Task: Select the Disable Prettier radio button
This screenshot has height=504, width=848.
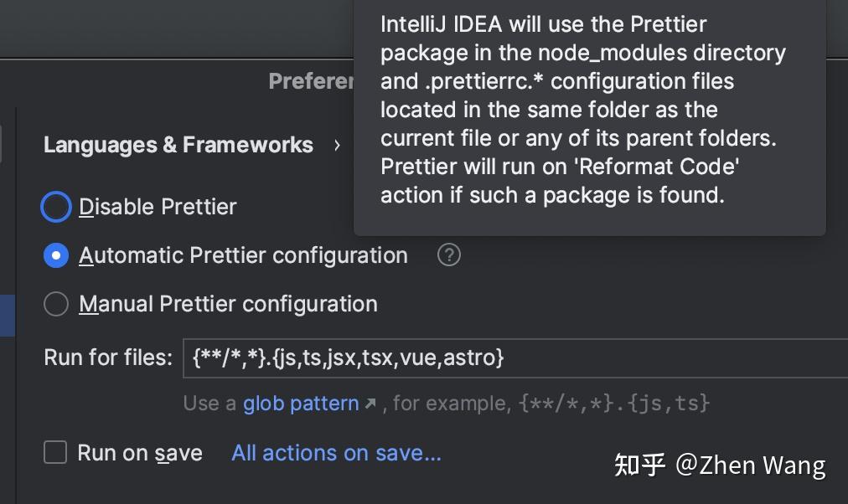Action: pyautogui.click(x=55, y=206)
